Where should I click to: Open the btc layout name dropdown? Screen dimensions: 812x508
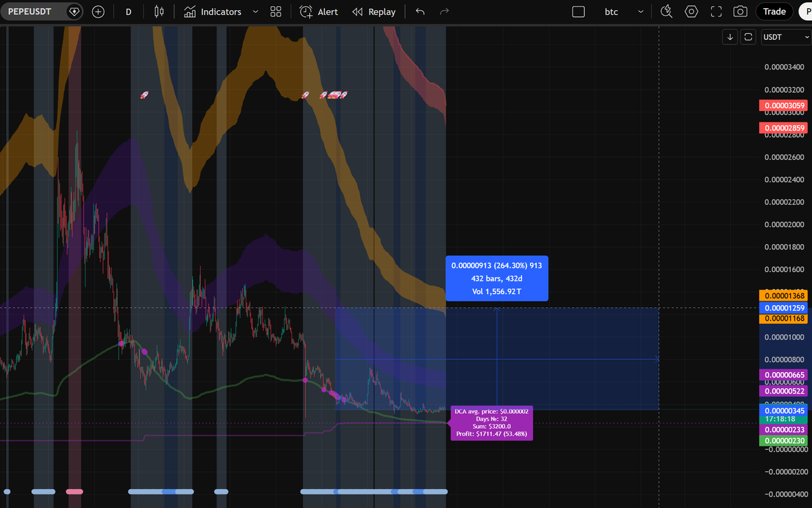[x=640, y=11]
